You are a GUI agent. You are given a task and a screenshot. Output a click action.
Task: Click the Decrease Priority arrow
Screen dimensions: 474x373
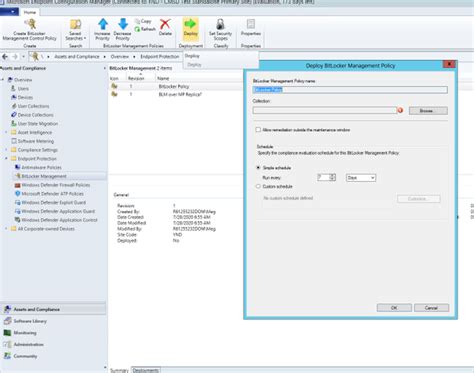point(123,24)
